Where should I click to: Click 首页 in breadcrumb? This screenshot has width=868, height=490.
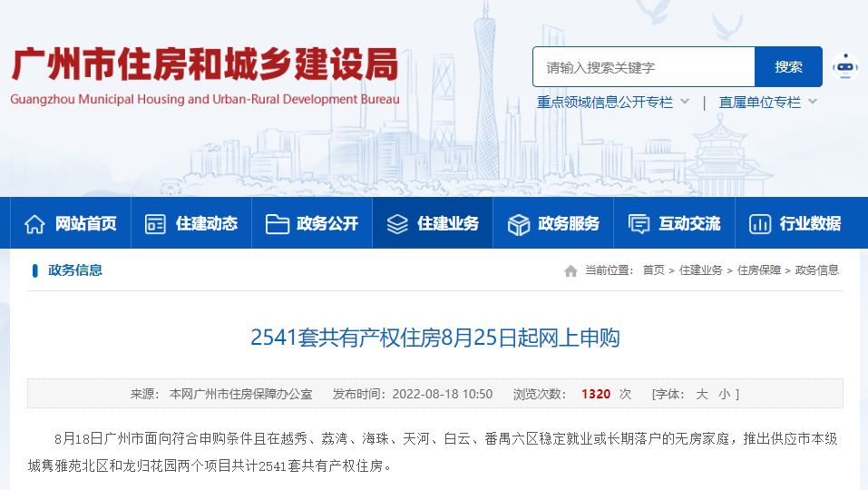point(653,270)
